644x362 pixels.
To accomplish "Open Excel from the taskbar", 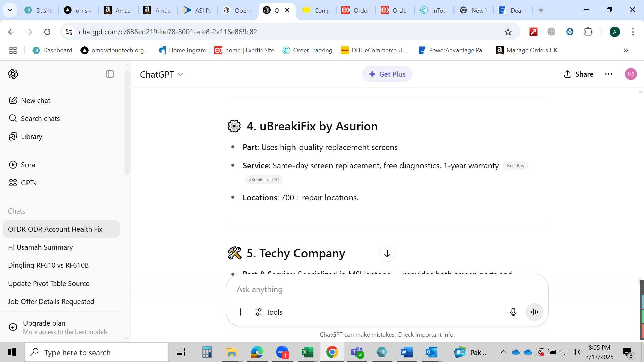I will 307,352.
